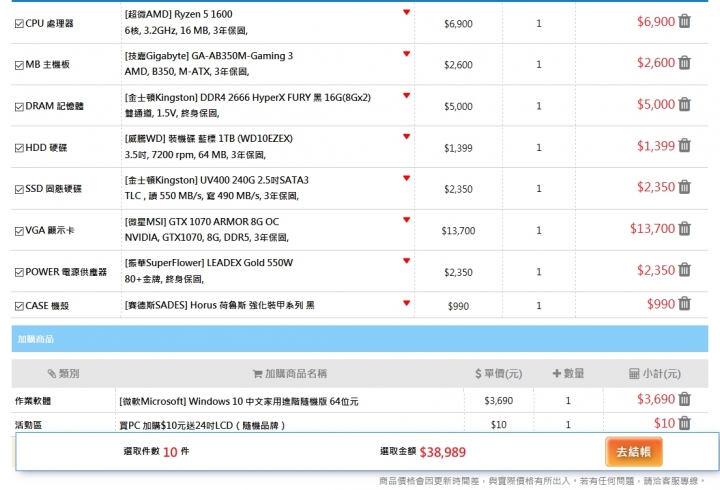
Task: Click the 數量 column header
Action: pos(568,373)
